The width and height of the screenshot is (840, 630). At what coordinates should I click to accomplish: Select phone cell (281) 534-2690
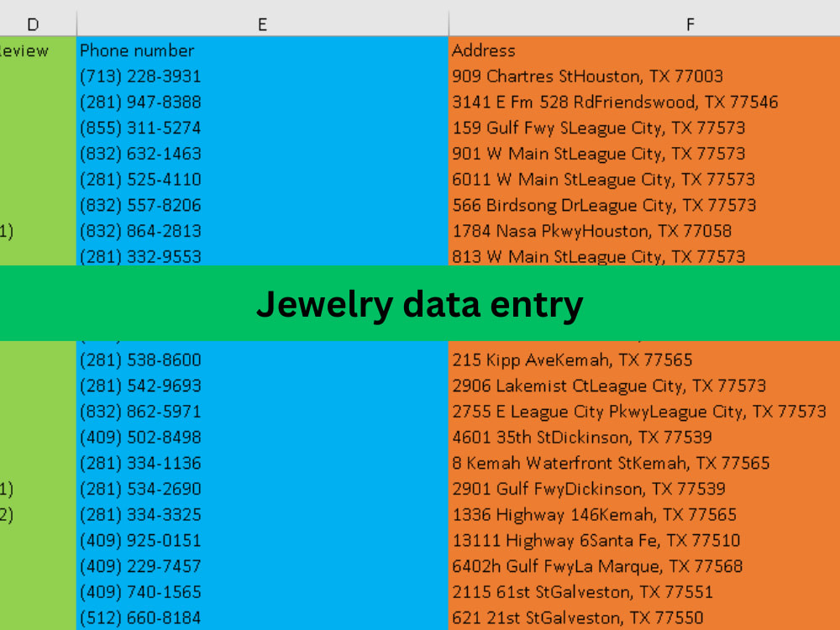tap(262, 489)
